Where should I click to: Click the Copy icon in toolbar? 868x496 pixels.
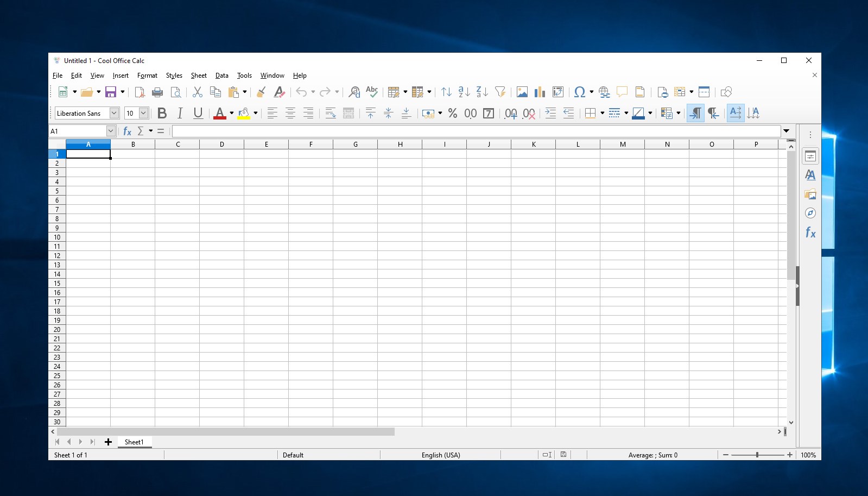(216, 92)
